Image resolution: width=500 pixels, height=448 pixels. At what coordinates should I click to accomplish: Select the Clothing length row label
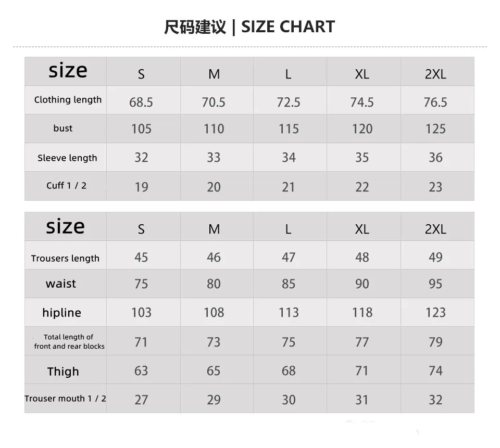click(x=68, y=100)
